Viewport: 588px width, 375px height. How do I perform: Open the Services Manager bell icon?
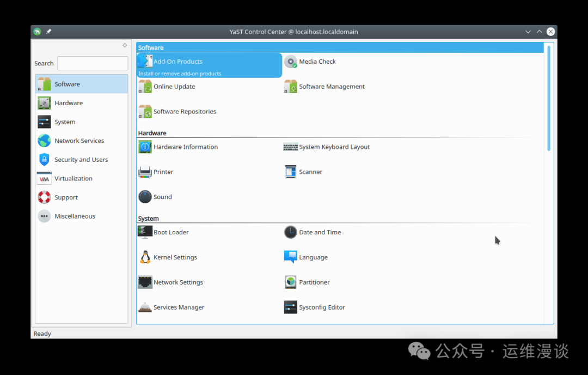pyautogui.click(x=145, y=307)
